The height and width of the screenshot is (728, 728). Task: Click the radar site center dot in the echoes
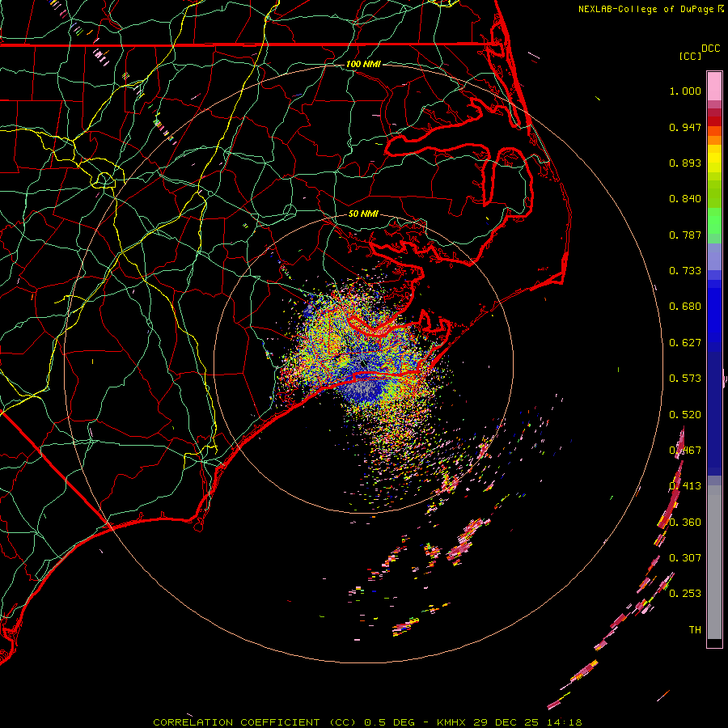tap(363, 364)
